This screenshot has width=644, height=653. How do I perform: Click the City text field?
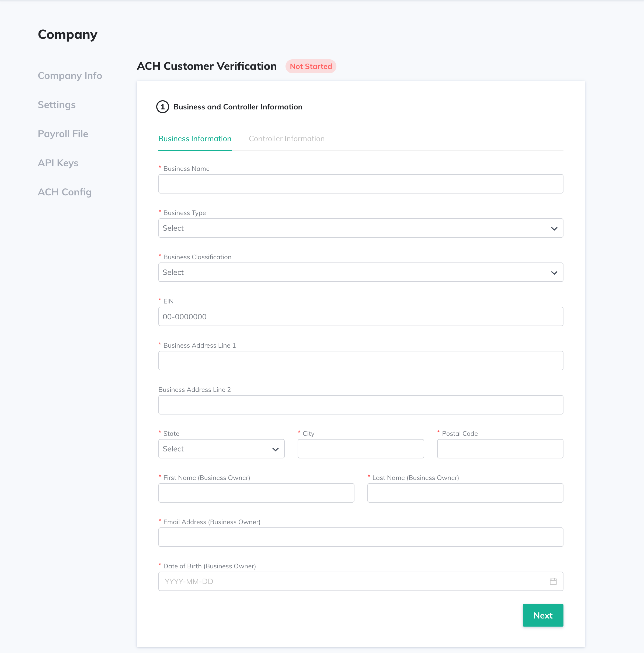pyautogui.click(x=361, y=449)
